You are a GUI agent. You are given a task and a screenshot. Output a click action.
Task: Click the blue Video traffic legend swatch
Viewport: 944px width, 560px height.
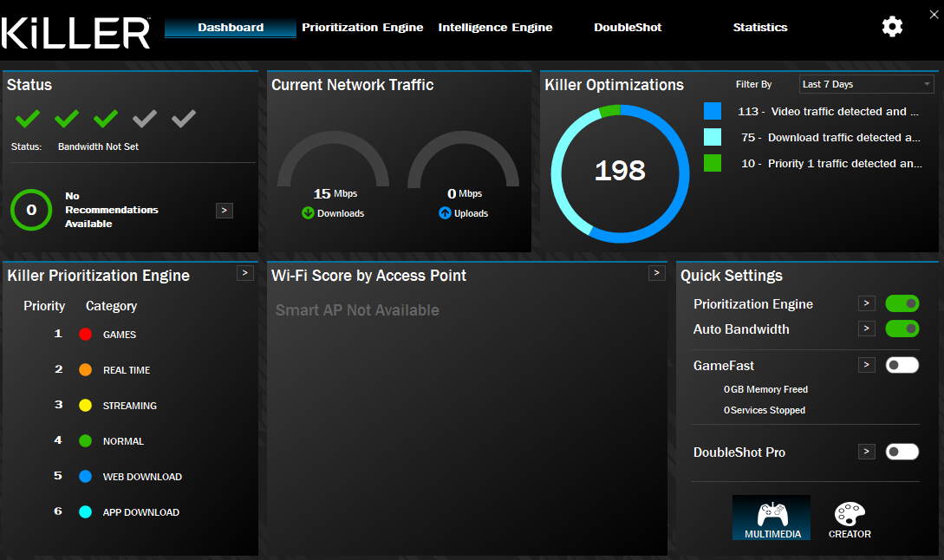(x=713, y=111)
